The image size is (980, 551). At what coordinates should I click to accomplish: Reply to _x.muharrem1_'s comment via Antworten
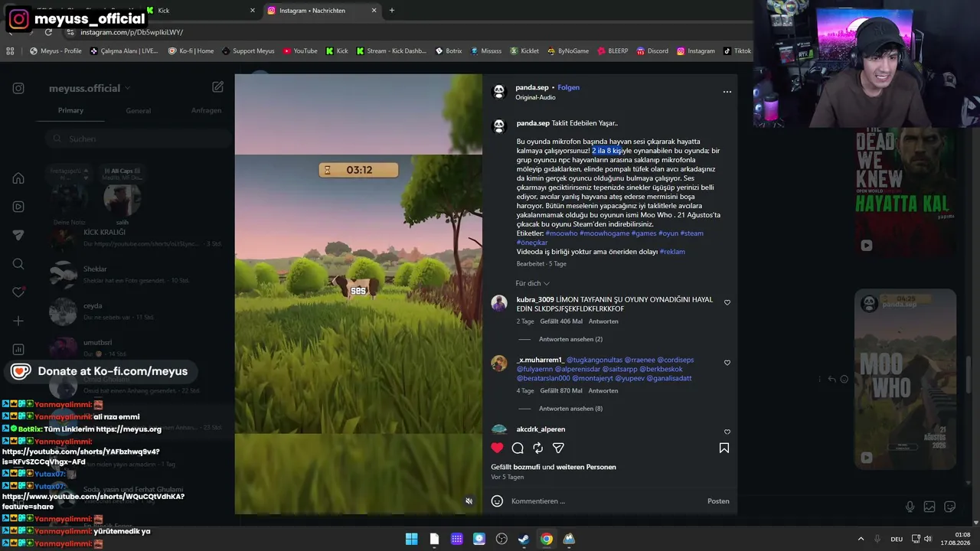pyautogui.click(x=603, y=390)
